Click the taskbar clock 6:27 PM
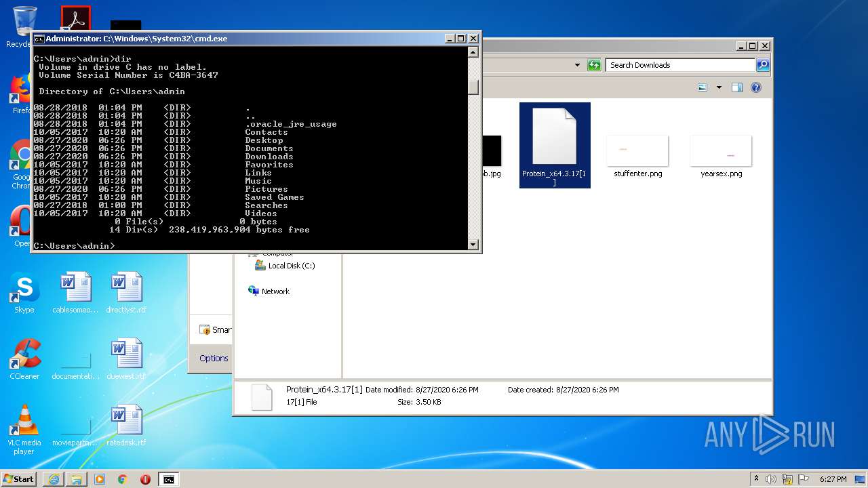 [x=833, y=479]
